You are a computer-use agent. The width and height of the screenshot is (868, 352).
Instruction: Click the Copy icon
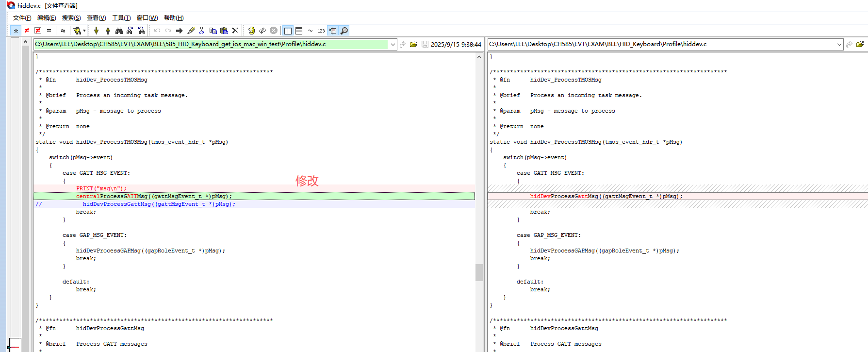click(x=213, y=31)
